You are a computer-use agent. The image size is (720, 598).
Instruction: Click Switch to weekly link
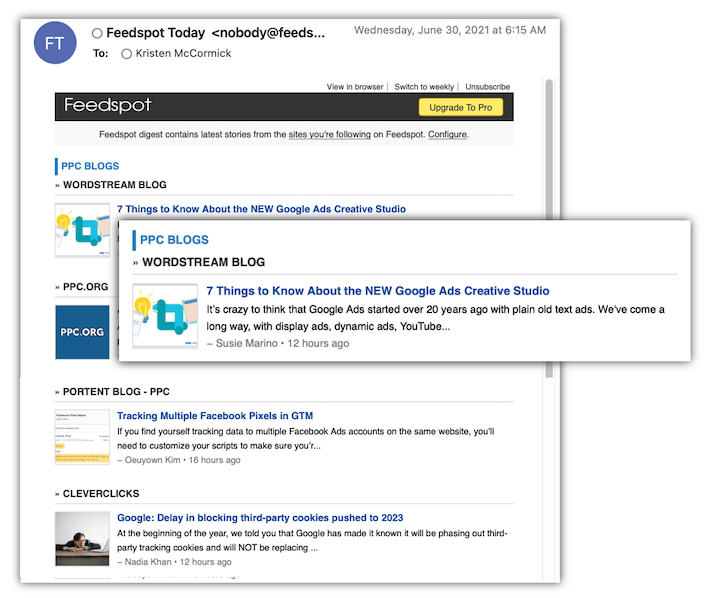pos(424,87)
